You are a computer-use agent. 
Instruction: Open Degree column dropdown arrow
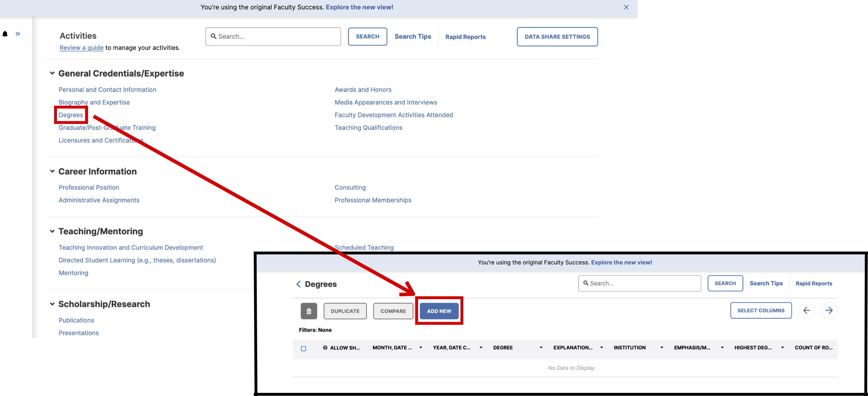[541, 348]
